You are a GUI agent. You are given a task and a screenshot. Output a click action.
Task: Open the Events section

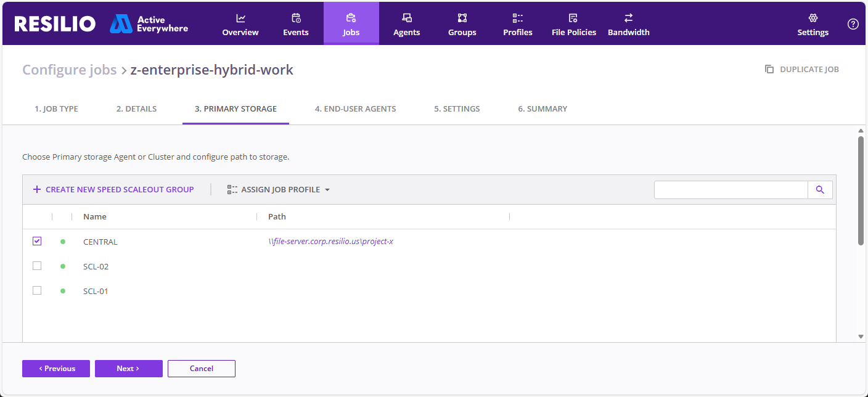[x=296, y=24]
